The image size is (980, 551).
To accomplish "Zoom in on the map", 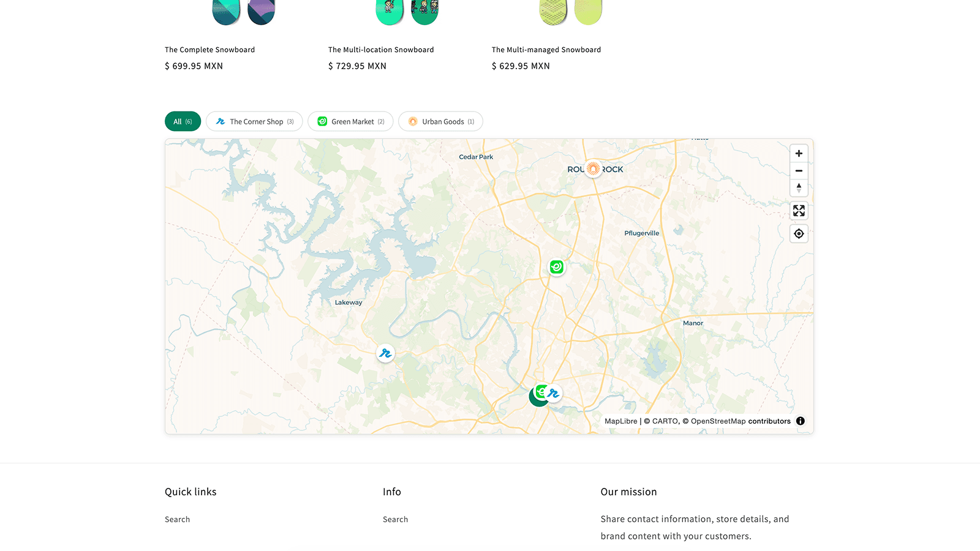I will [x=799, y=154].
